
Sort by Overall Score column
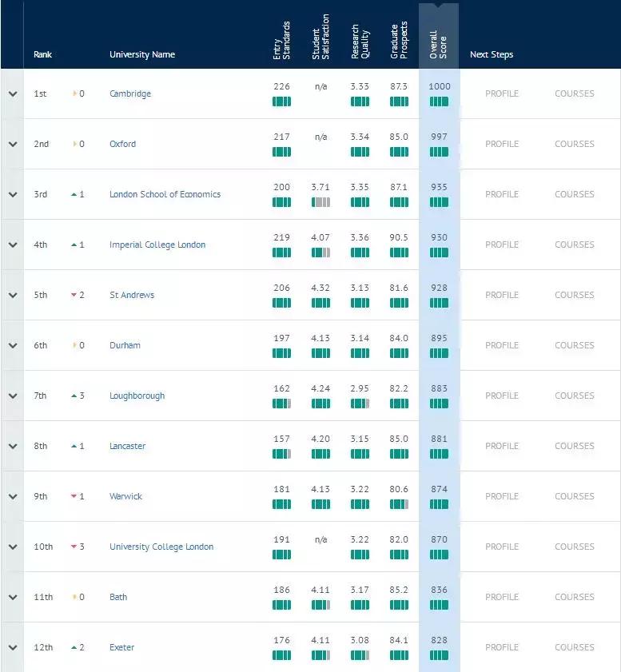[x=439, y=45]
